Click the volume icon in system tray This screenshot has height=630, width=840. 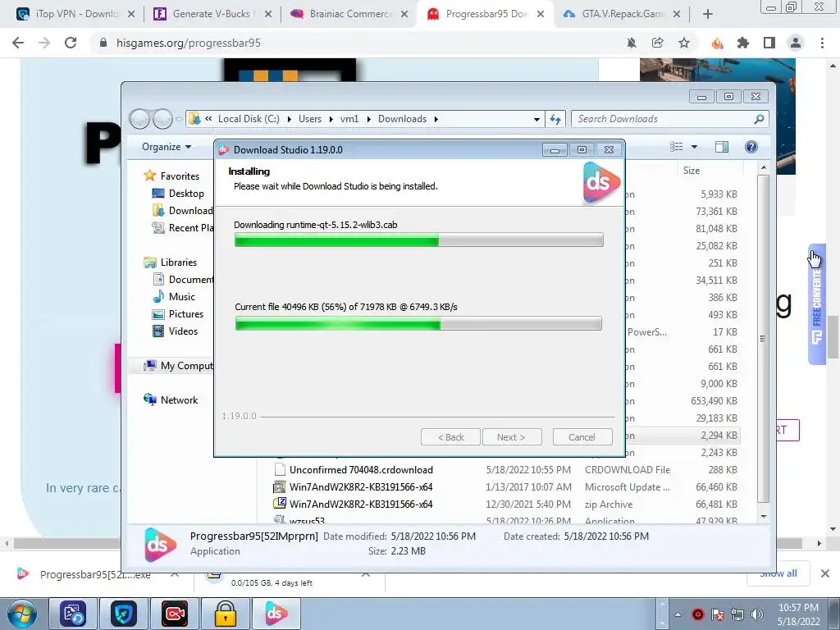(757, 614)
